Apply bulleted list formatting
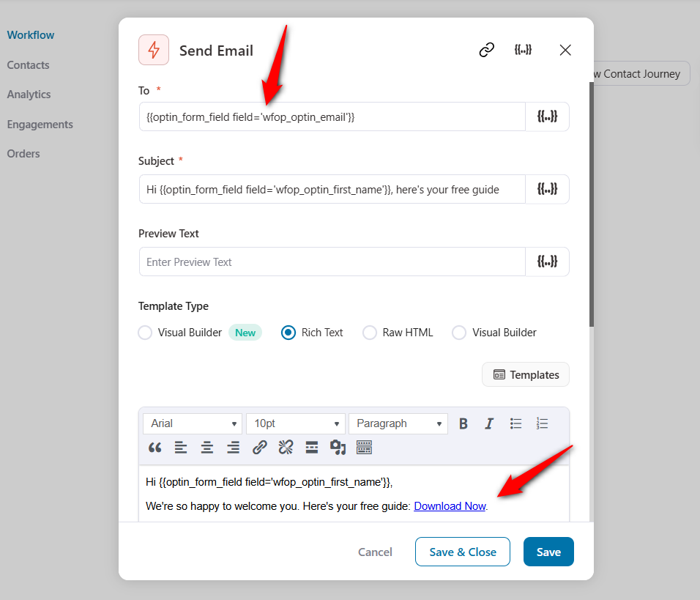The image size is (700, 600). pyautogui.click(x=515, y=423)
